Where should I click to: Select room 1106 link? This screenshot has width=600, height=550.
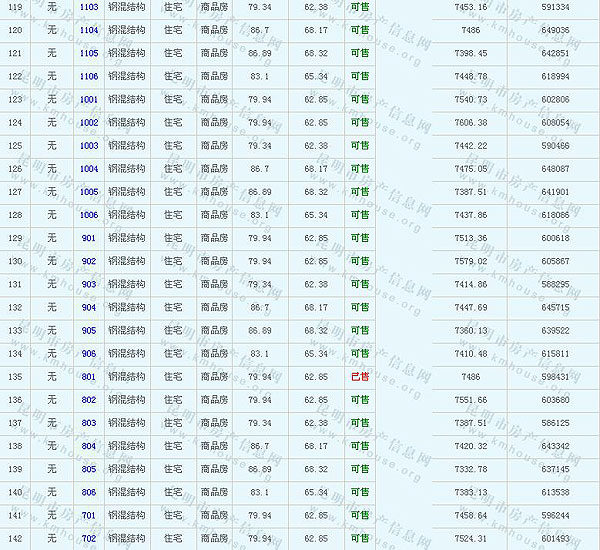pos(89,76)
